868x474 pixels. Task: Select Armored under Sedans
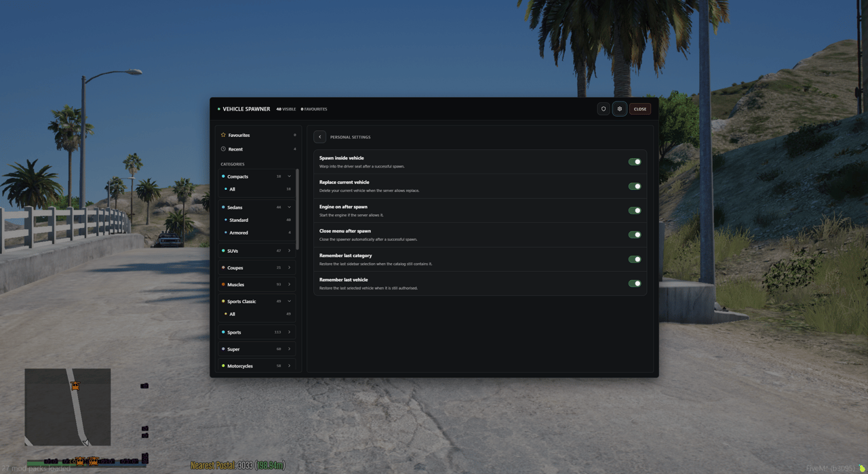(x=256, y=233)
